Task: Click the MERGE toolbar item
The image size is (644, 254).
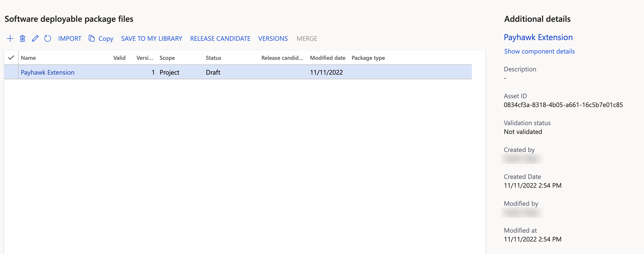Action: [307, 38]
